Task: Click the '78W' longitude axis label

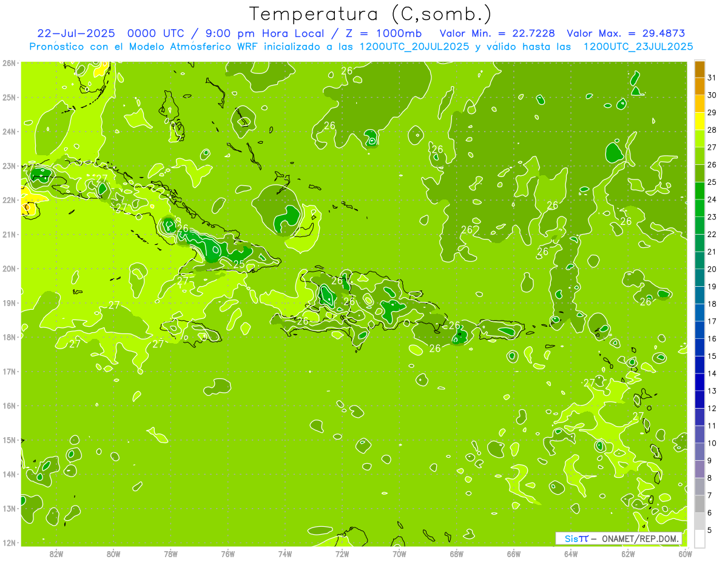Action: tap(170, 554)
